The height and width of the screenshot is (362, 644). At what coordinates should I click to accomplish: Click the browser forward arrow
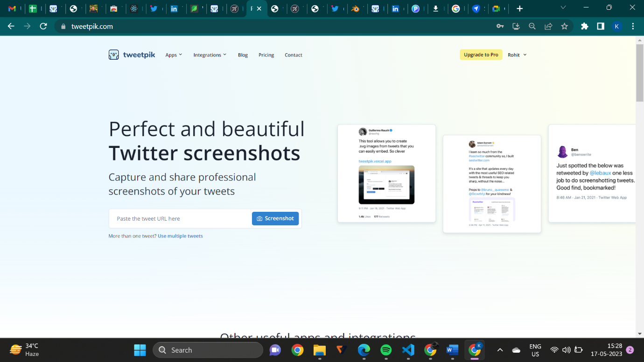[27, 26]
